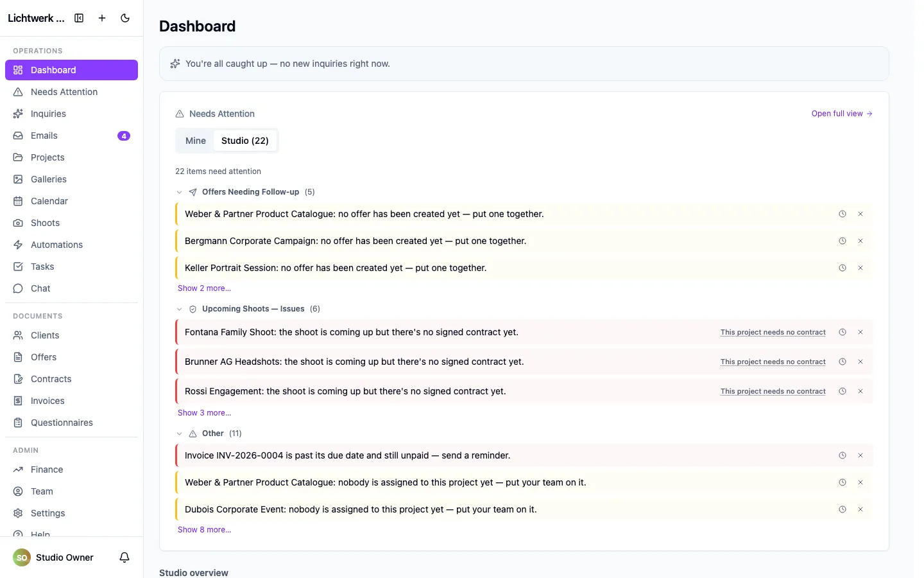Go to Emails in the sidebar

pyautogui.click(x=71, y=136)
